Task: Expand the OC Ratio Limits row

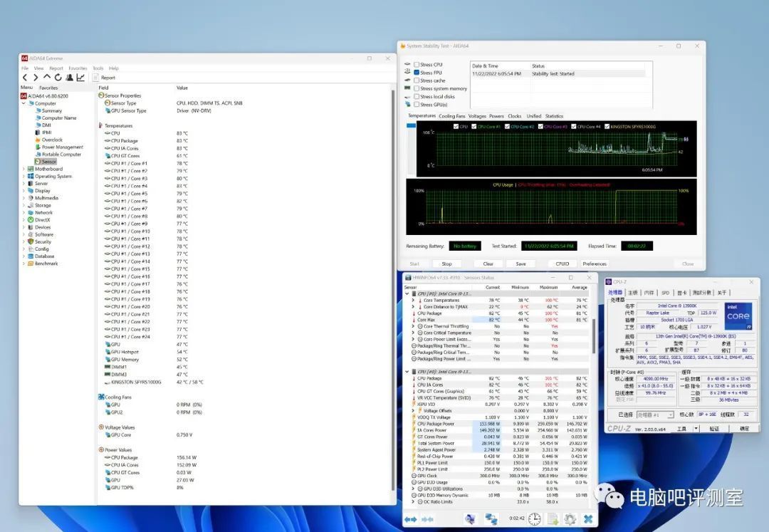Action: click(413, 501)
